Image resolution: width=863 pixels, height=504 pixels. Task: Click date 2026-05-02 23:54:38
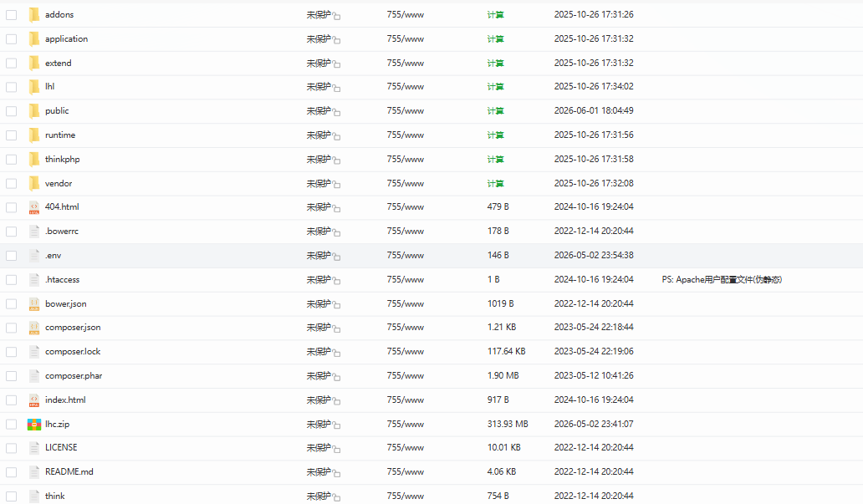tap(594, 255)
